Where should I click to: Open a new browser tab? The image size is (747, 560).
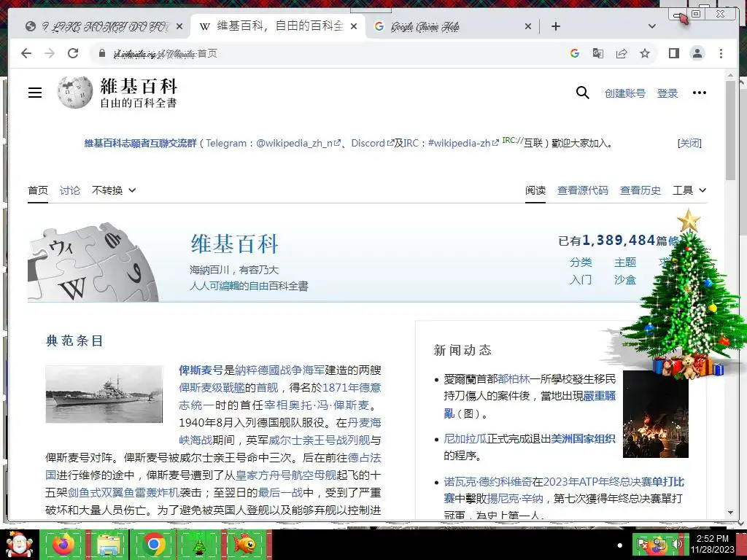click(555, 27)
